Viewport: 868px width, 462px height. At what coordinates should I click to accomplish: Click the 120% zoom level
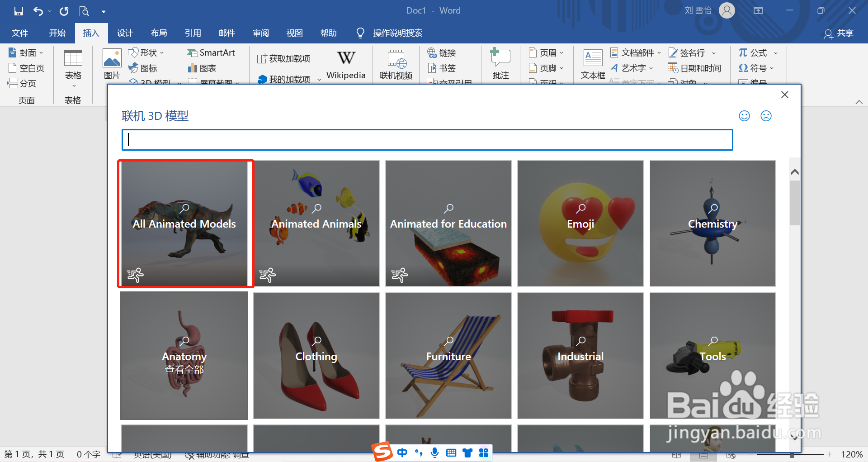852,454
